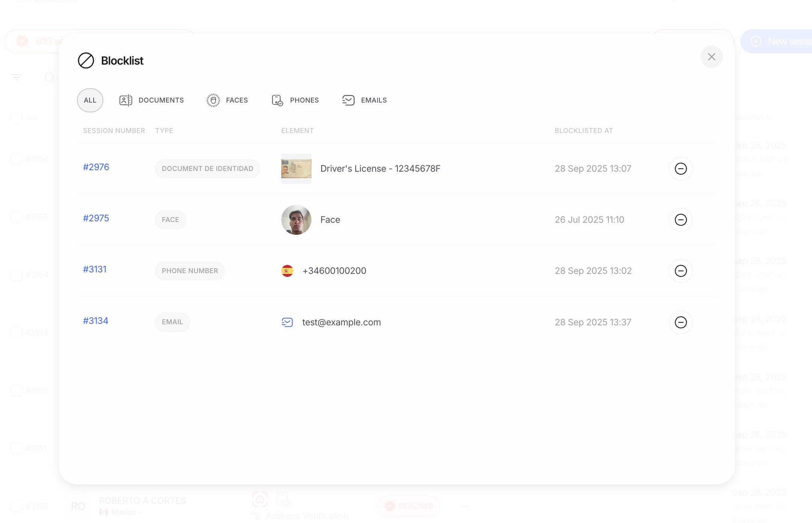Open the filter icon in background list
The width and height of the screenshot is (812, 523).
tap(17, 77)
